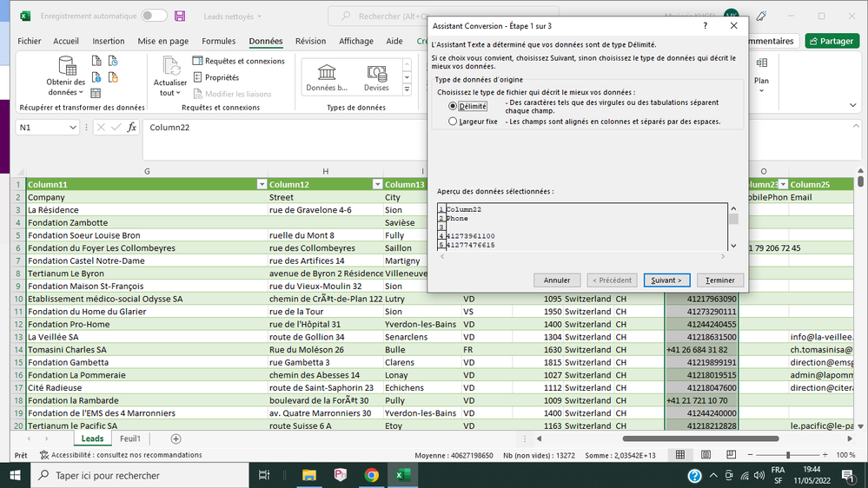868x488 pixels.
Task: Click the Recent sources clock icon
Action: click(113, 61)
